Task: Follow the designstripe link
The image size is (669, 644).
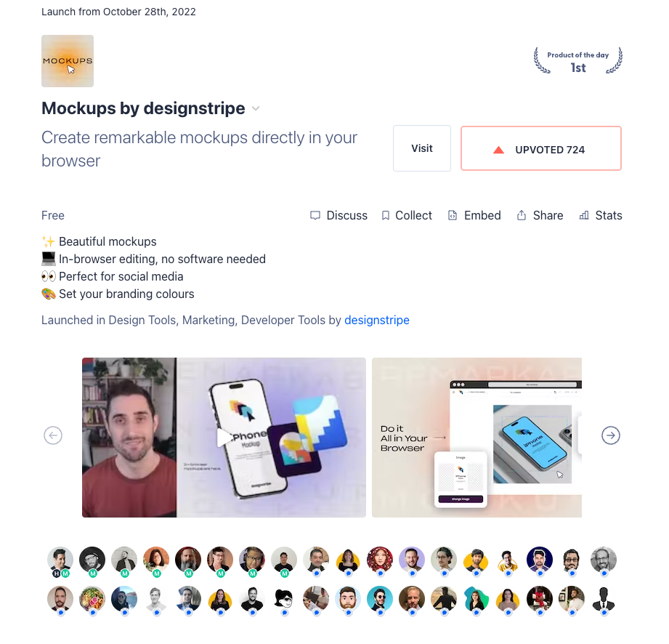Action: [377, 320]
